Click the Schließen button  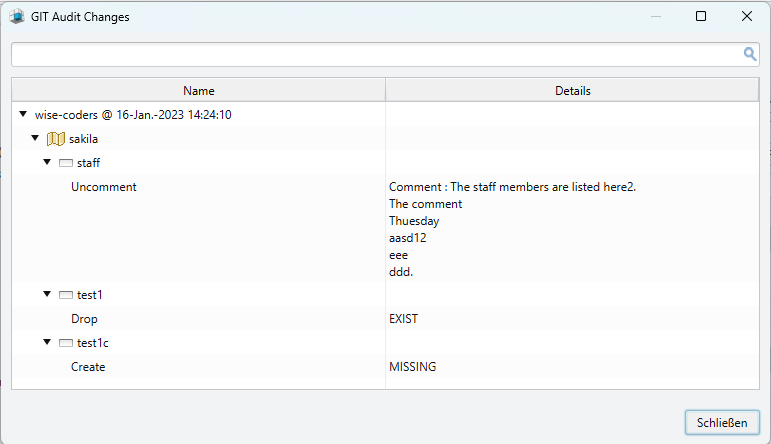tap(722, 423)
